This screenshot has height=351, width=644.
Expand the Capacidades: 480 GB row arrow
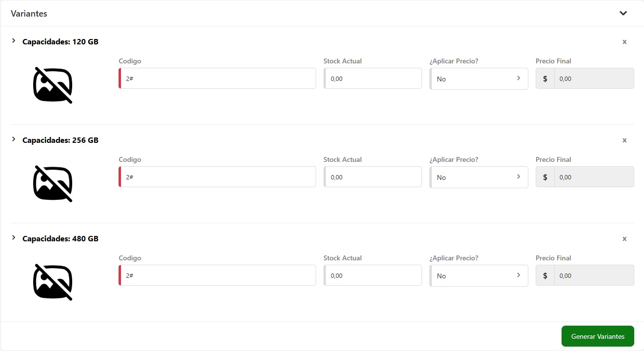click(x=14, y=238)
